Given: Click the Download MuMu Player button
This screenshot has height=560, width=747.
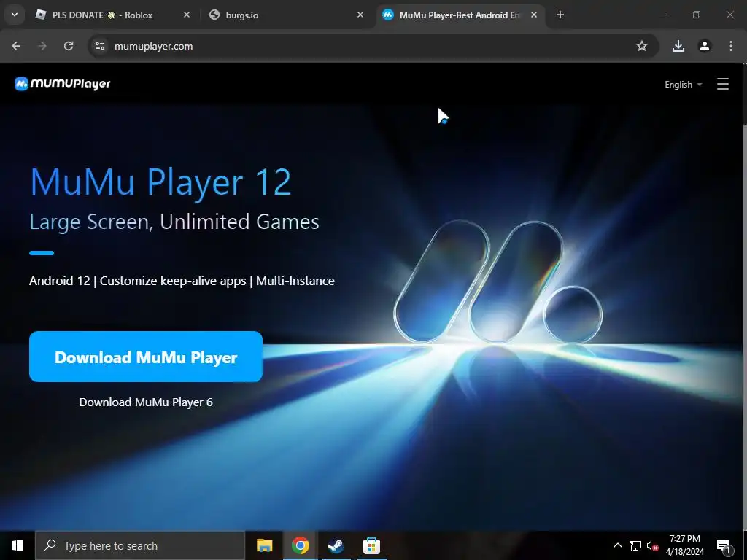Looking at the screenshot, I should point(146,357).
